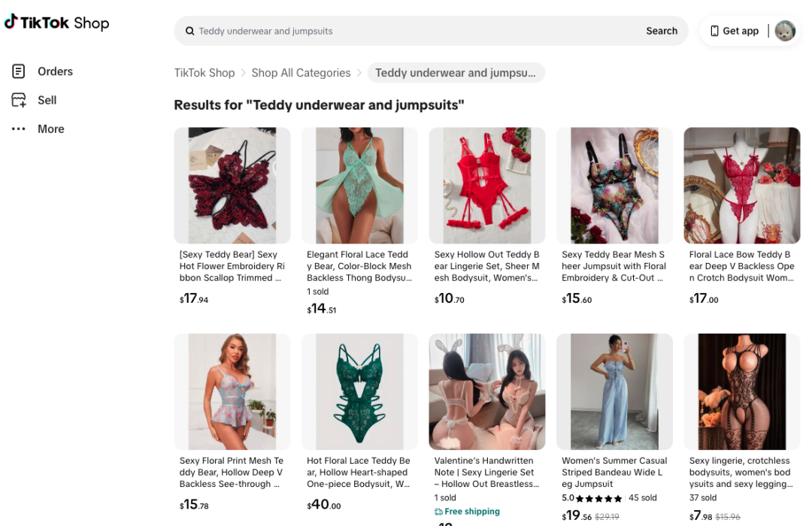This screenshot has width=812, height=526.
Task: Open the Women's Summer Casual Striped title
Action: [x=614, y=472]
